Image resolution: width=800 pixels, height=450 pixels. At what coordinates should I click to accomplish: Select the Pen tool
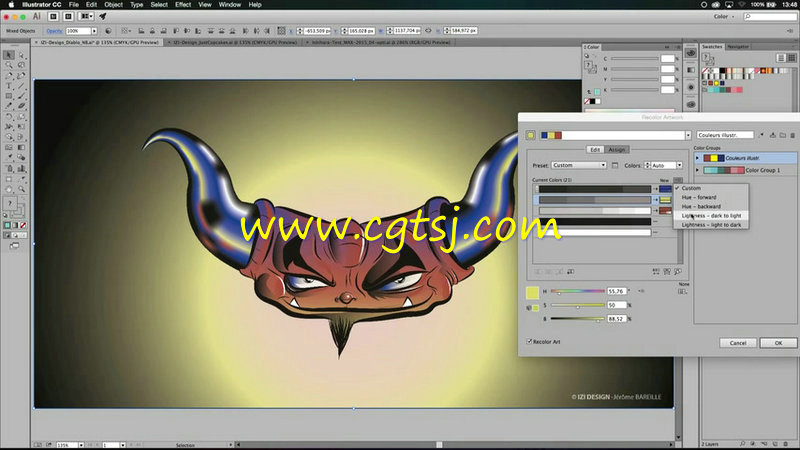(x=9, y=76)
